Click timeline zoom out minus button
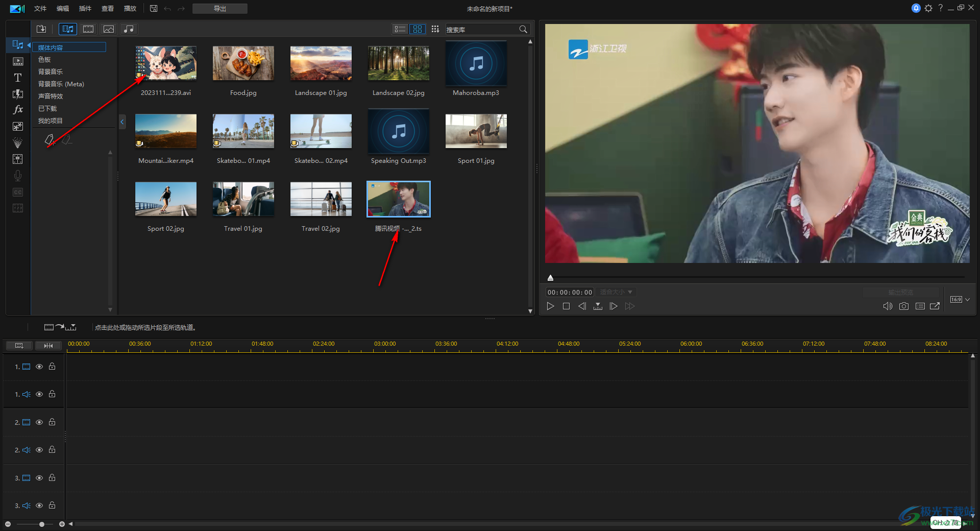 8,524
